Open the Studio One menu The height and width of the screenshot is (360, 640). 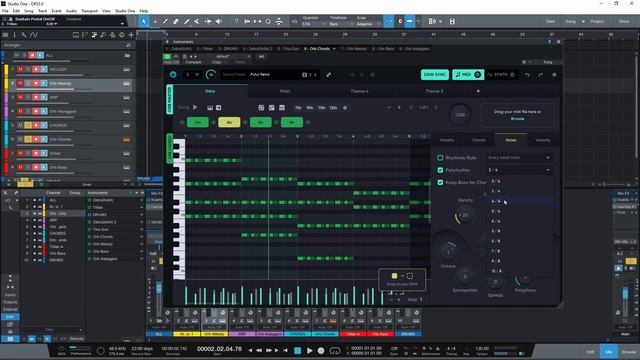[125, 11]
